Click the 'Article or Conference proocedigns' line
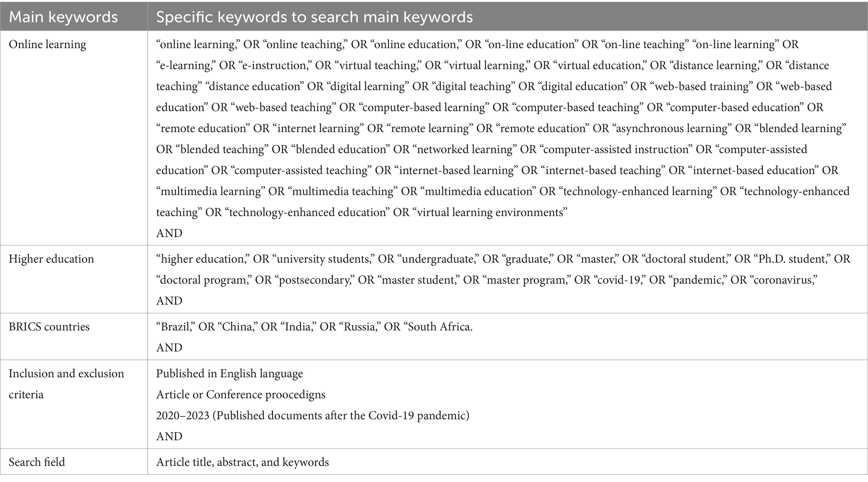 [241, 394]
